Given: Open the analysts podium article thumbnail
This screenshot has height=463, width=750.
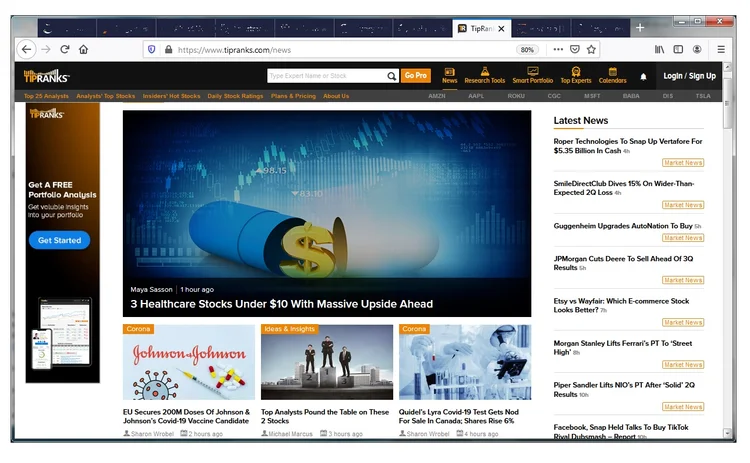Looking at the screenshot, I should (x=327, y=362).
